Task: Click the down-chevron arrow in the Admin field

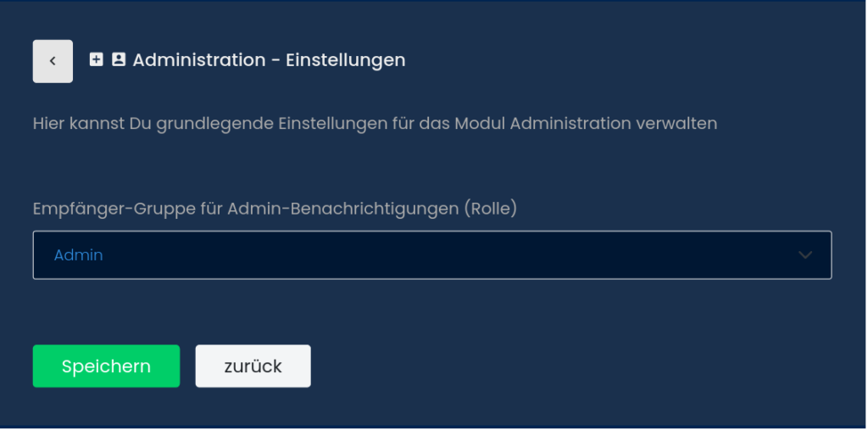Action: click(x=805, y=254)
